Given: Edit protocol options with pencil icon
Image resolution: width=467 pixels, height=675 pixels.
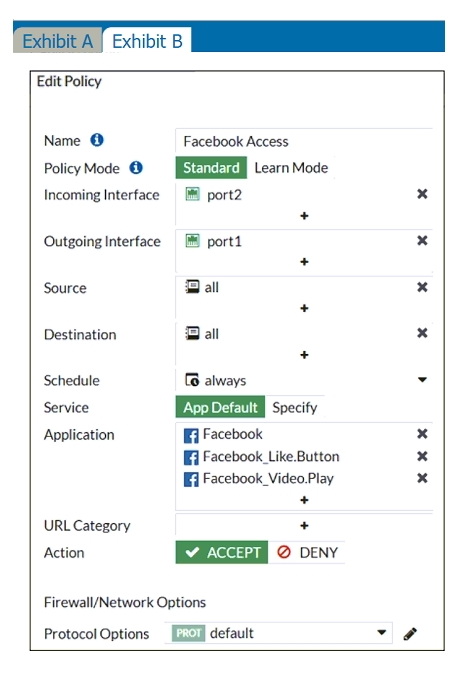Looking at the screenshot, I should (410, 634).
